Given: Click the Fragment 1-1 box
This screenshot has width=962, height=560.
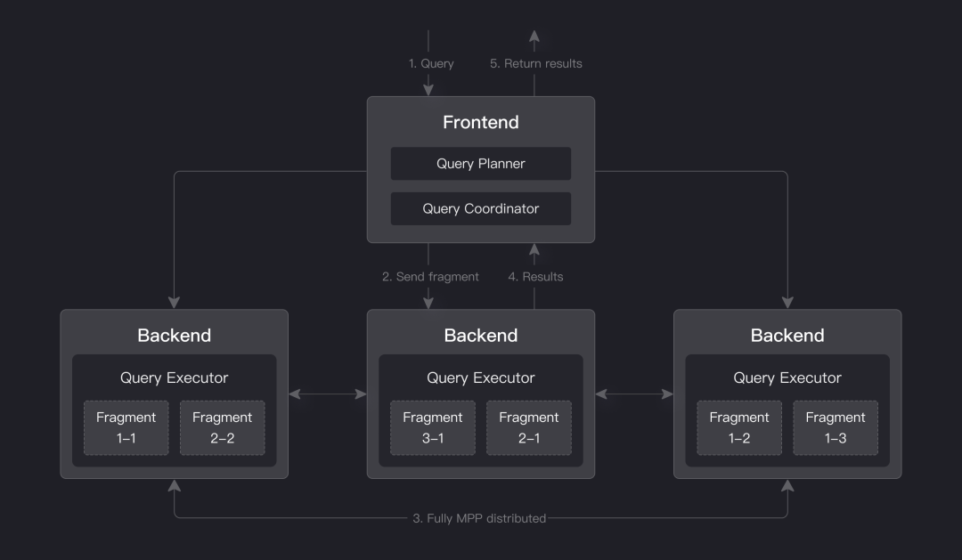Looking at the screenshot, I should tap(126, 427).
